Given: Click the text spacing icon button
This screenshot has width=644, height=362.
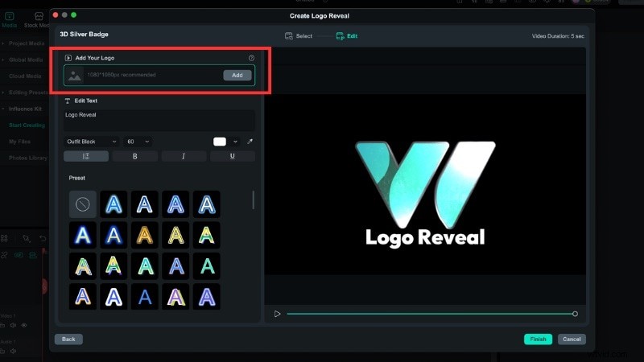Looking at the screenshot, I should (x=86, y=156).
